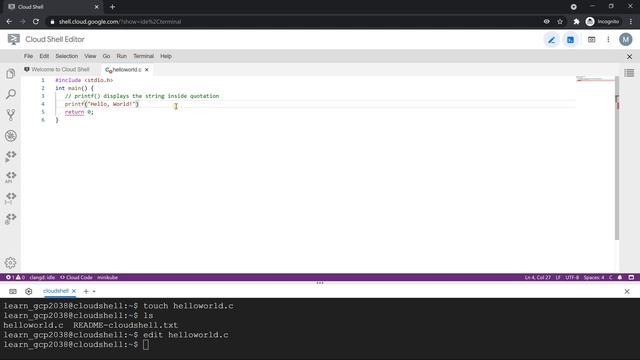
Task: Click the editor vertical scrollbar
Action: click(x=617, y=158)
